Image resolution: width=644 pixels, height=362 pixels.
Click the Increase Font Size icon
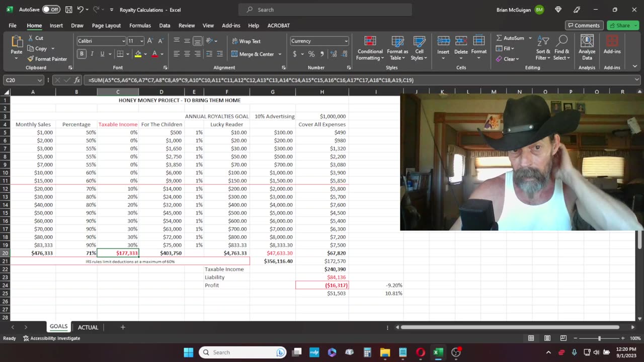[x=150, y=41]
